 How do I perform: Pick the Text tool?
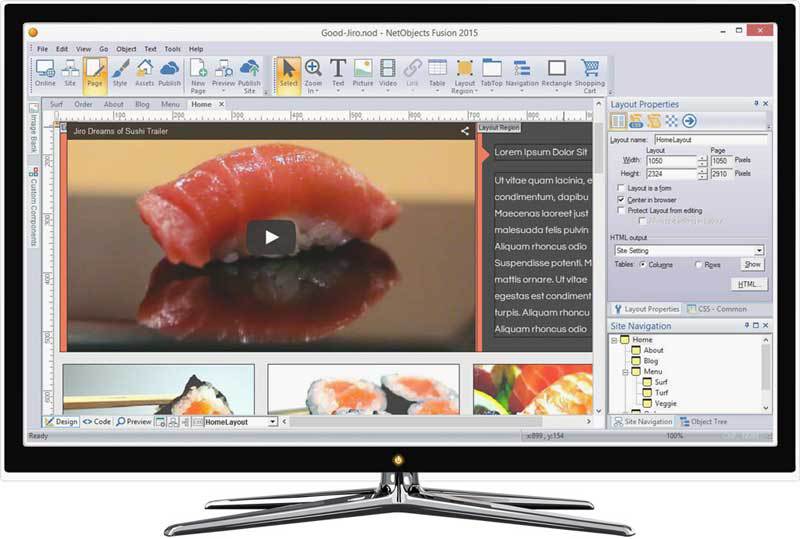[338, 76]
